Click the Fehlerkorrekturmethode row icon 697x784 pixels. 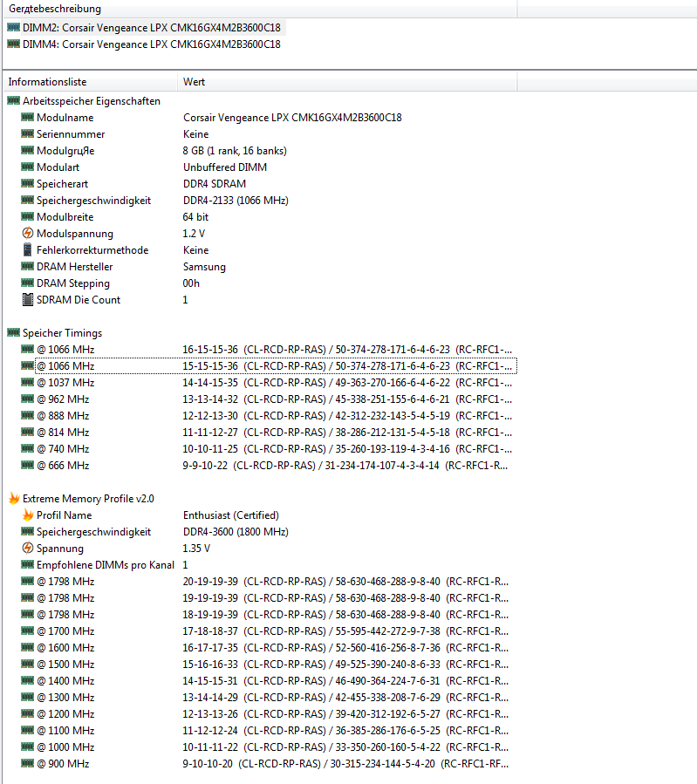tap(28, 249)
